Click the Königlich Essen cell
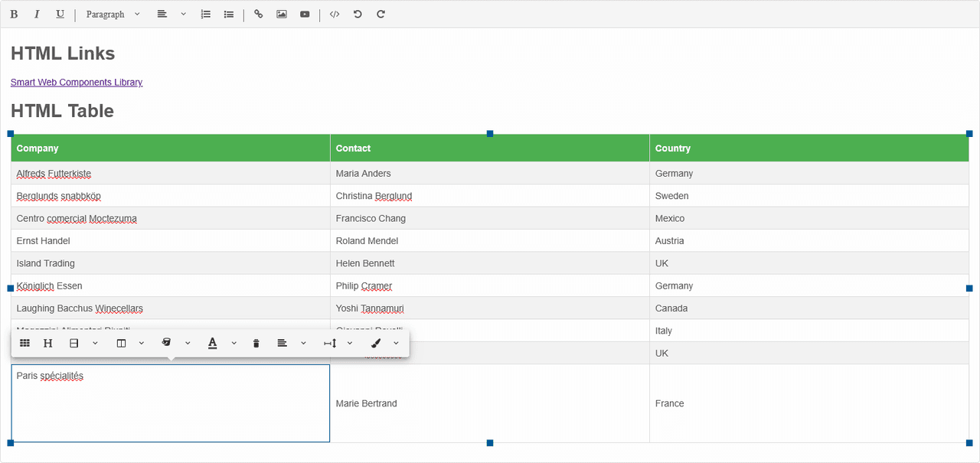The image size is (980, 463). [x=171, y=285]
